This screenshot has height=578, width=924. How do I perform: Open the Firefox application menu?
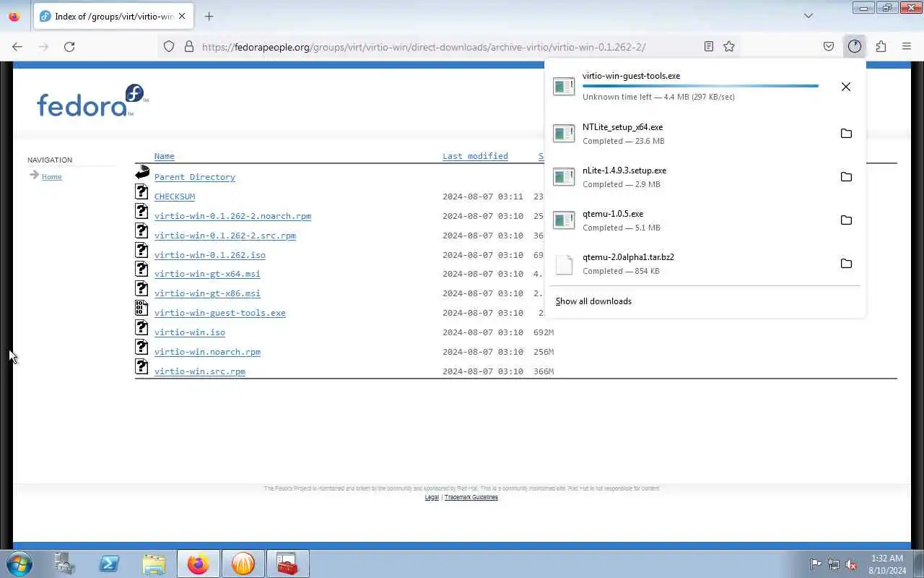pos(907,46)
